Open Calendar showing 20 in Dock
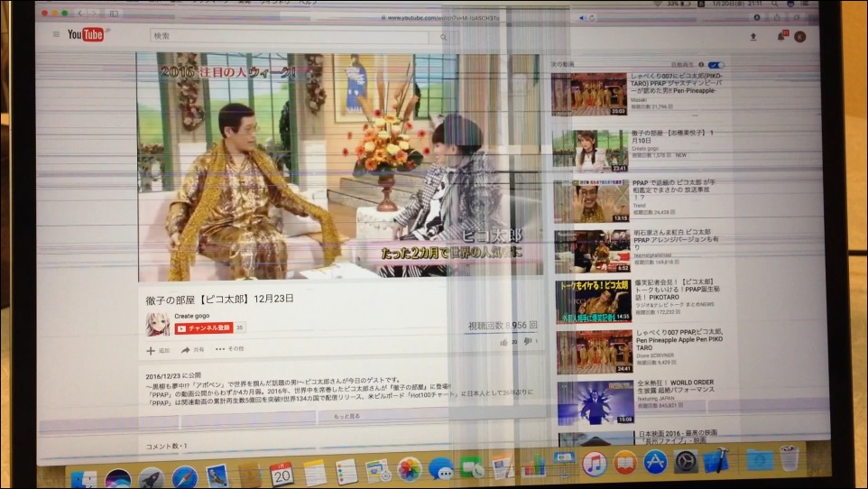 282,474
